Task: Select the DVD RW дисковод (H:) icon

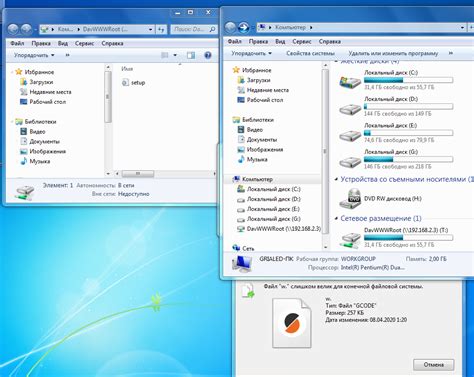Action: pyautogui.click(x=350, y=199)
